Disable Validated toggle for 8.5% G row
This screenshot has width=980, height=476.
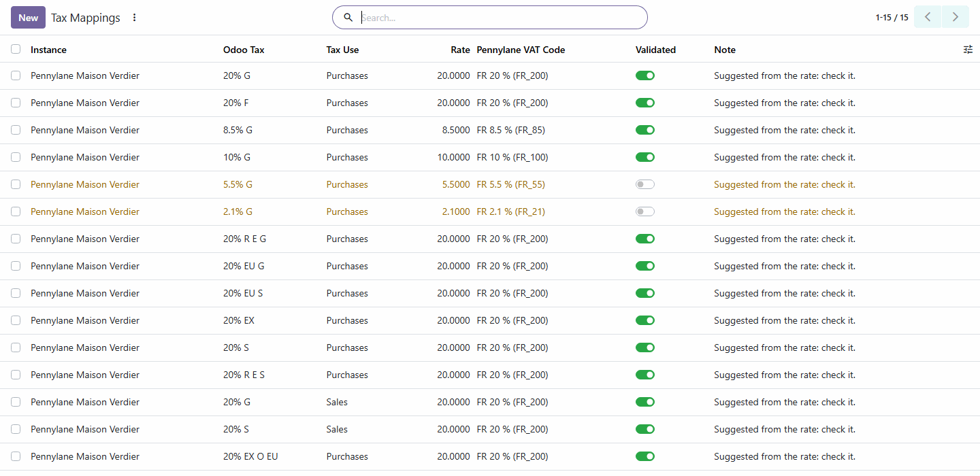pos(645,130)
